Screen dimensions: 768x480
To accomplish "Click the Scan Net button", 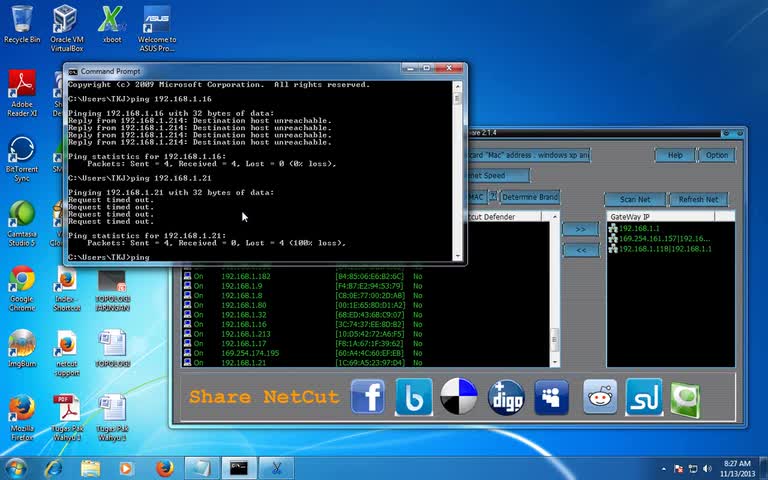I will (x=635, y=199).
